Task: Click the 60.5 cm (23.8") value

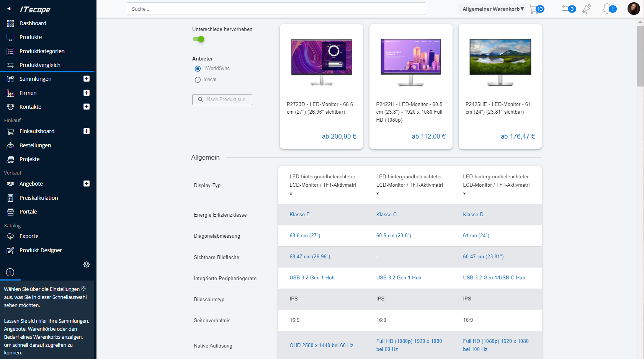Action: pos(394,236)
